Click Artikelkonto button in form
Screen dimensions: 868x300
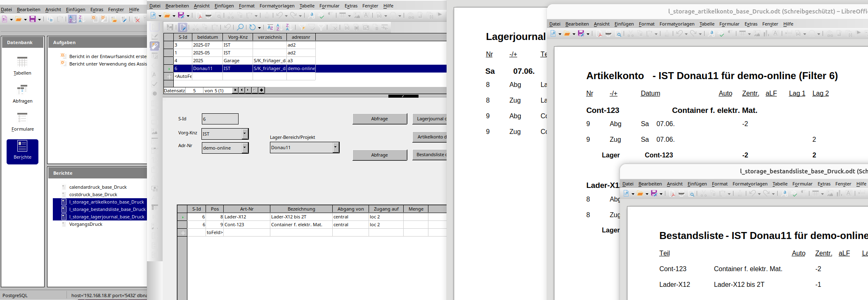click(430, 137)
